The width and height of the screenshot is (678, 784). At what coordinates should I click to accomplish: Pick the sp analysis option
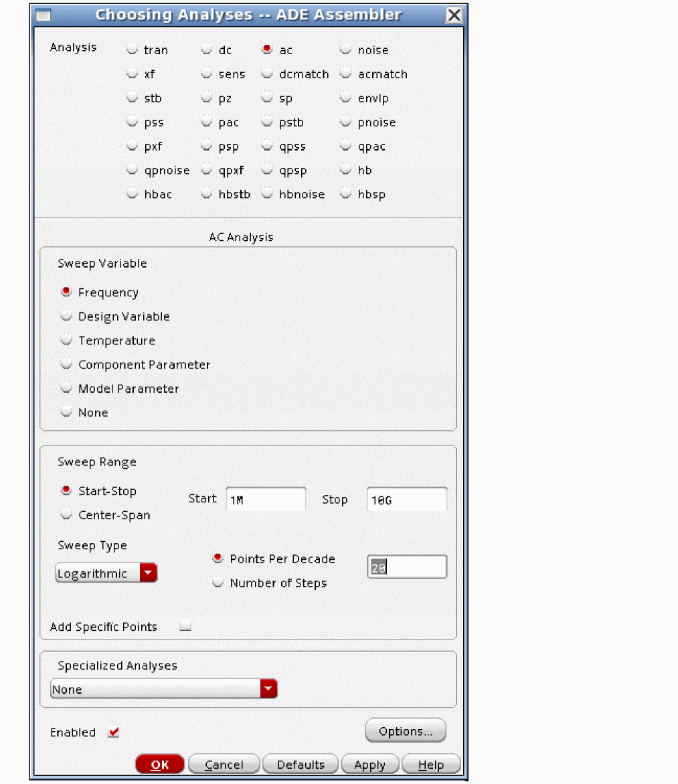tap(267, 98)
